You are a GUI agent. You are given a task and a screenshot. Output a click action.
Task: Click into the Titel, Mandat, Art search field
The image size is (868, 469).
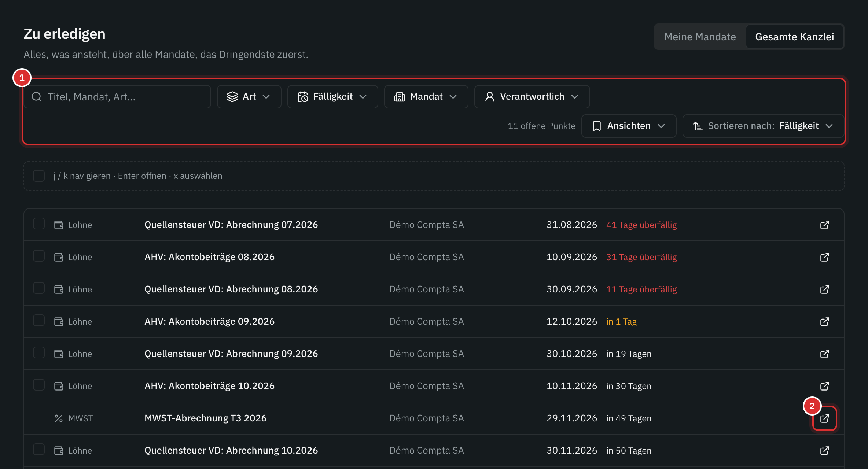[x=117, y=97]
